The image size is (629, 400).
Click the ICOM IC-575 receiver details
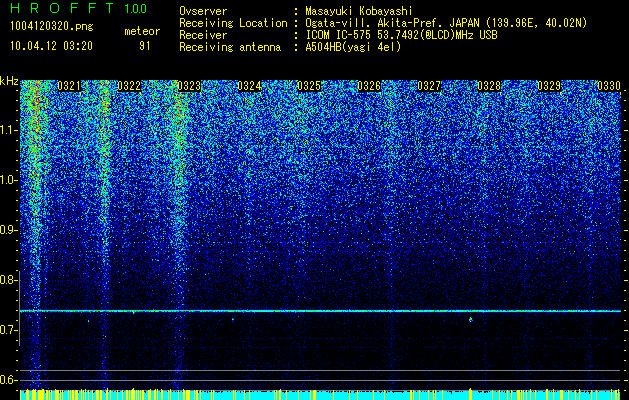tap(401, 35)
